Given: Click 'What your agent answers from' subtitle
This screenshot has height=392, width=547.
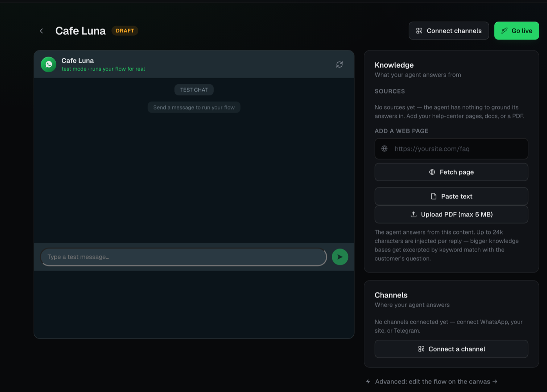Looking at the screenshot, I should click(x=418, y=75).
